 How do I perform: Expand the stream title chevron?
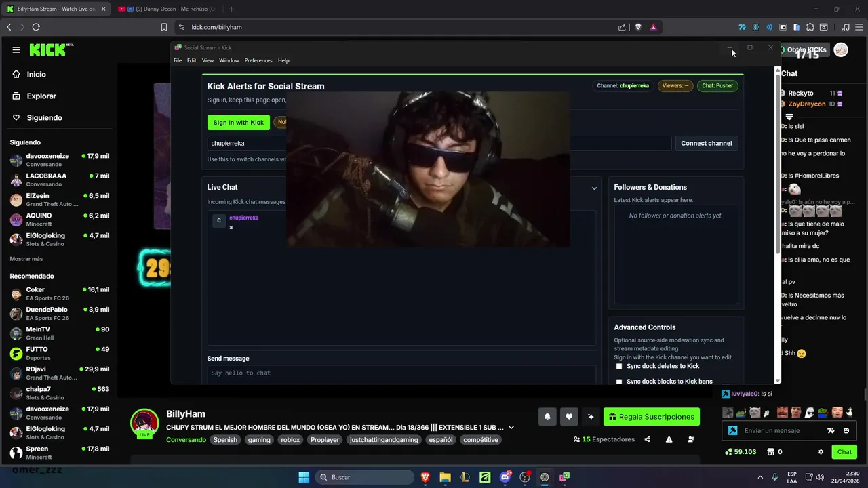coord(511,428)
